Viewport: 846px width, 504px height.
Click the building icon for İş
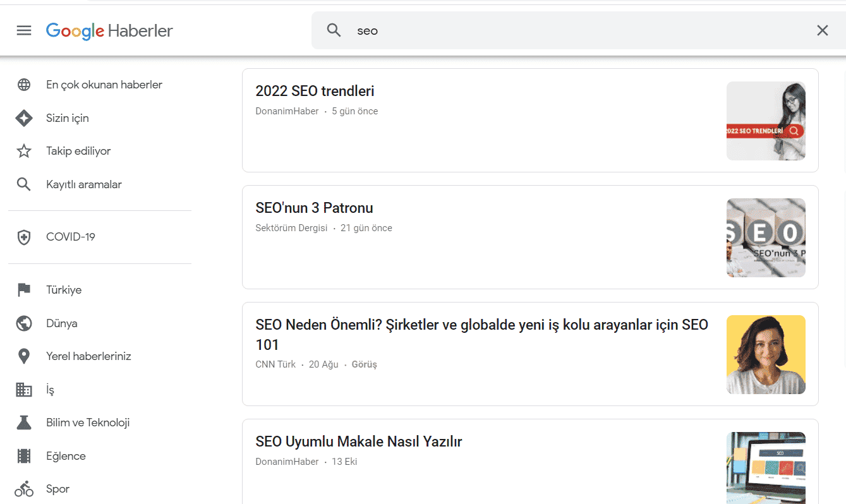pyautogui.click(x=24, y=390)
